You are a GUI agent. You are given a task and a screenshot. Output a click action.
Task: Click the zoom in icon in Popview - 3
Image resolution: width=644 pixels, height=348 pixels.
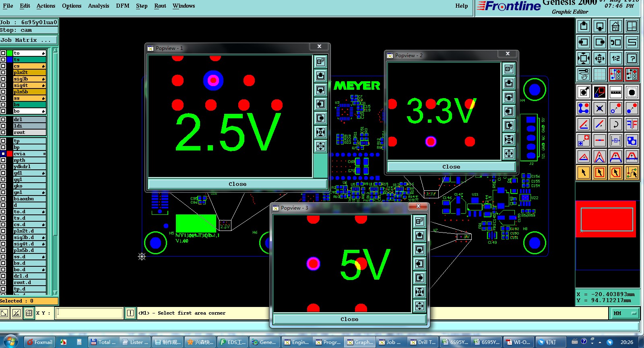[419, 306]
